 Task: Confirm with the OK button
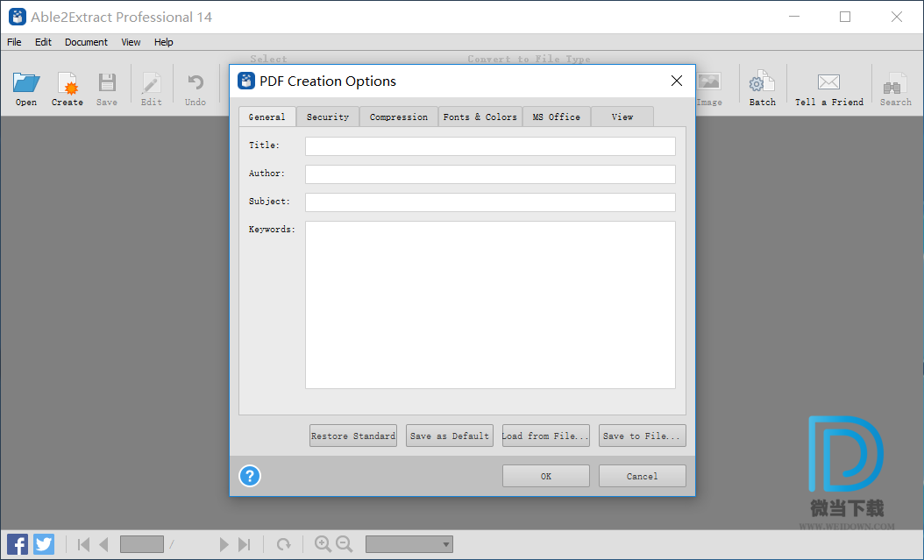545,476
